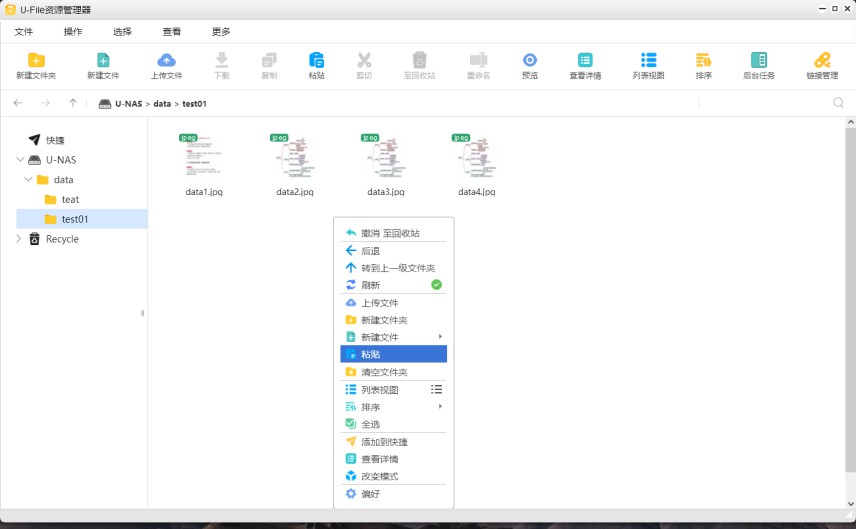Image resolution: width=856 pixels, height=529 pixels.
Task: Switch view using the toolbar 列表视图 icon
Action: click(x=649, y=61)
